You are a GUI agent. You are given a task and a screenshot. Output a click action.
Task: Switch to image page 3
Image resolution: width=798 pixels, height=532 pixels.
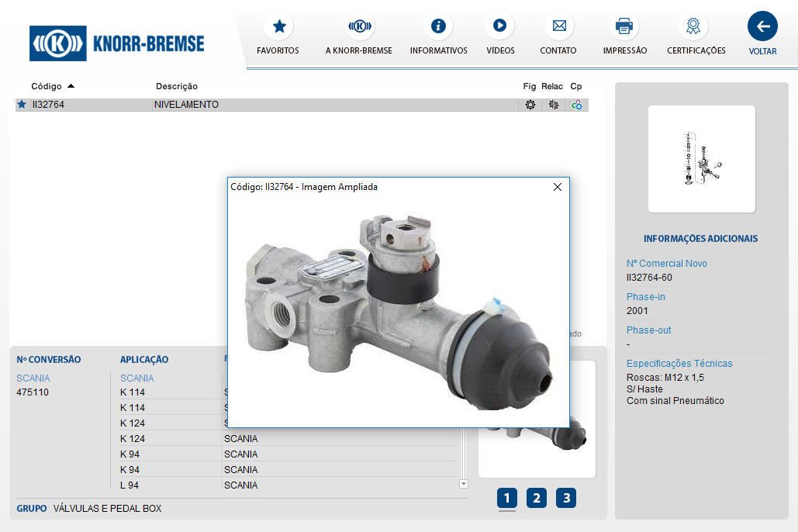click(566, 498)
